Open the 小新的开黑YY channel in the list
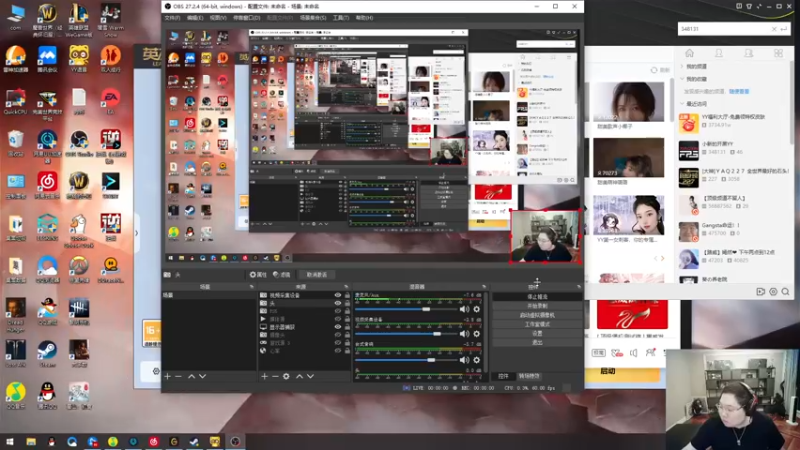Screen dimensions: 800x450 tap(734, 151)
